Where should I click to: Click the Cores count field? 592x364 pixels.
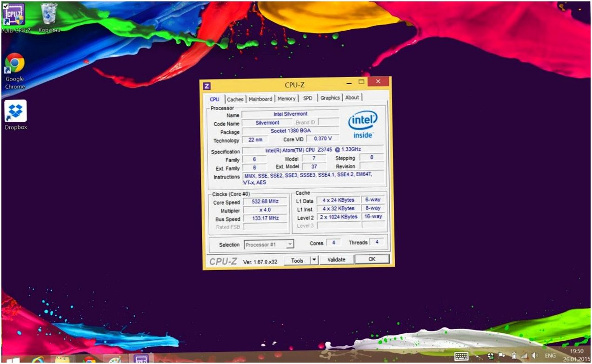(333, 243)
